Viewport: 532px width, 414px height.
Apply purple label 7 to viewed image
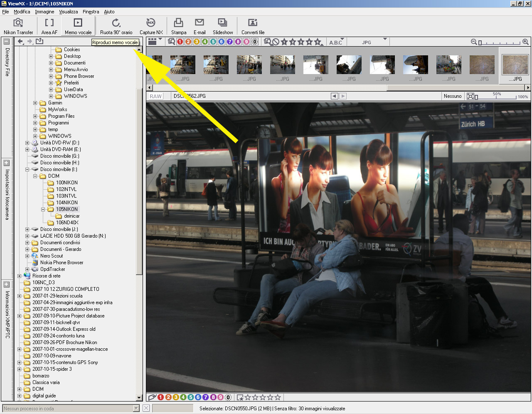point(206,397)
